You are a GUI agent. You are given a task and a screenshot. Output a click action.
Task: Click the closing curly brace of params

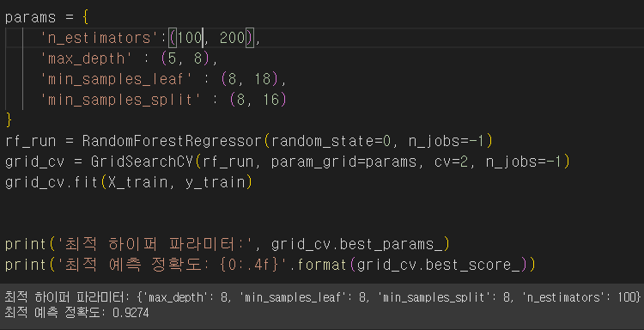(x=9, y=120)
